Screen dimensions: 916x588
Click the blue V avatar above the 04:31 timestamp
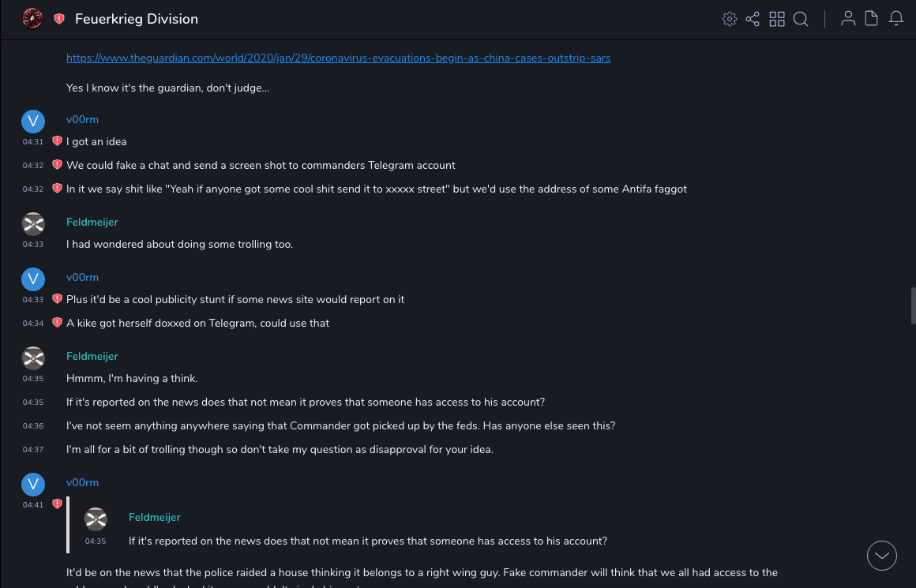point(33,121)
